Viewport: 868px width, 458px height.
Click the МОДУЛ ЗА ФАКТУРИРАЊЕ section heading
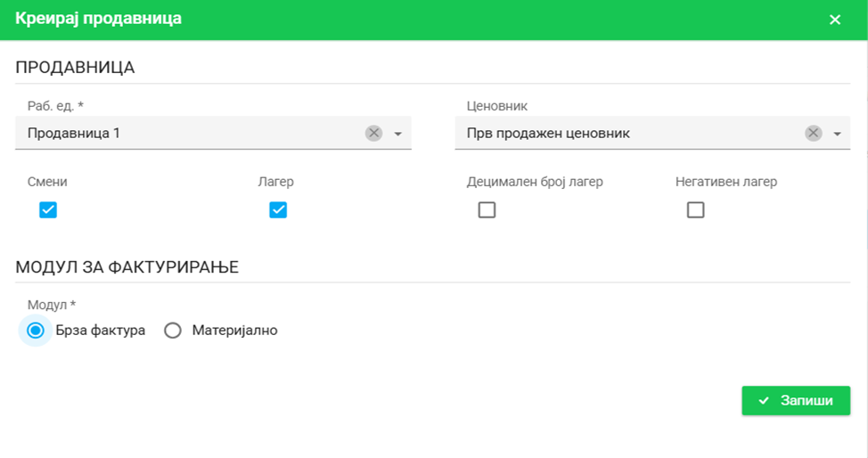pyautogui.click(x=127, y=266)
